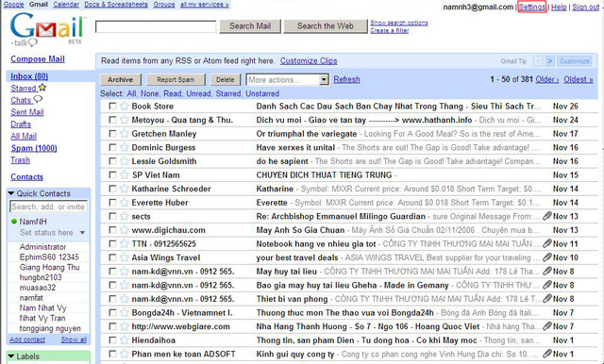The width and height of the screenshot is (604, 364).
Task: Click the chat bubble icon next to Chats
Action: [38, 99]
